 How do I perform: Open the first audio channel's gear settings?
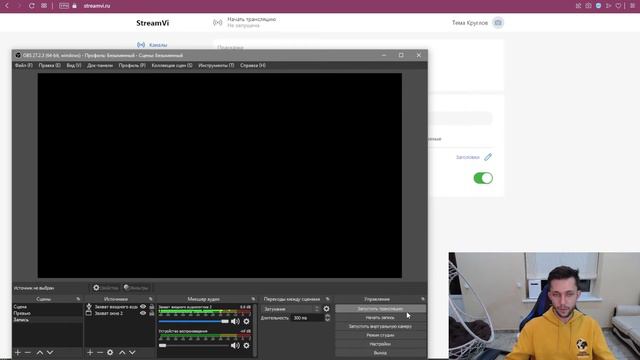pos(246,322)
